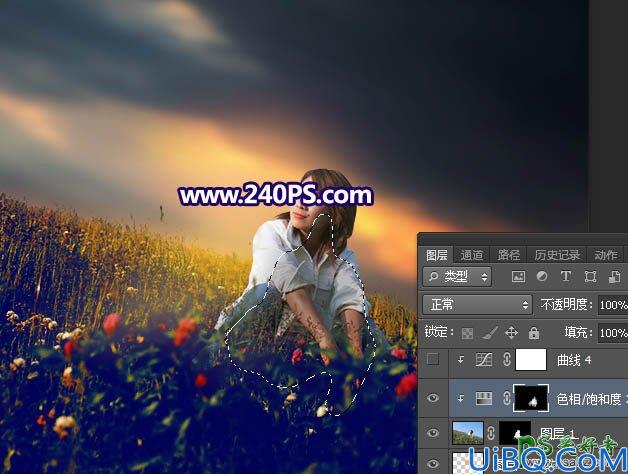Click the 填充 label

[579, 332]
